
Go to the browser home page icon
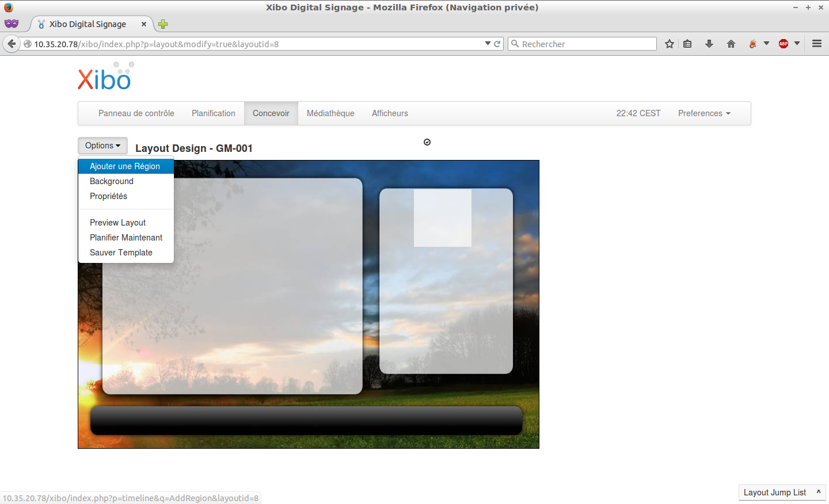tap(731, 44)
